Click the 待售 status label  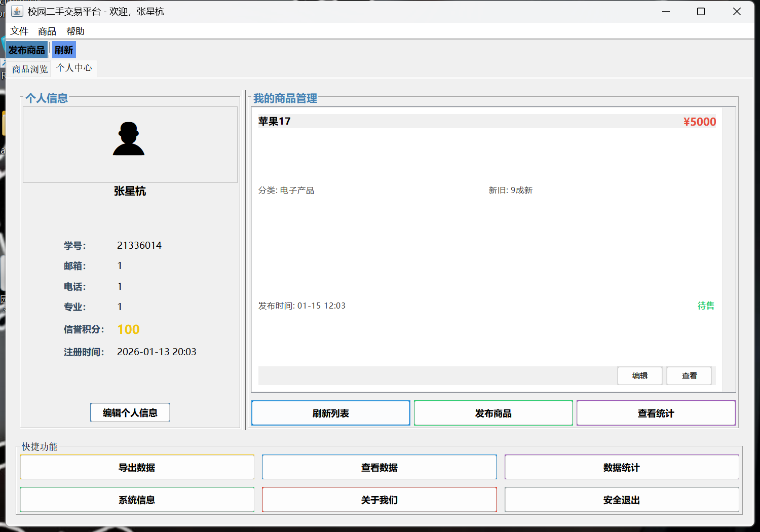point(706,306)
